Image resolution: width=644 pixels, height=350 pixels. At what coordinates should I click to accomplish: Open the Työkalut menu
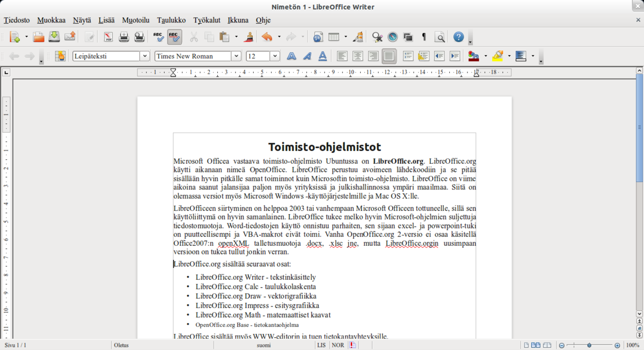click(x=207, y=20)
